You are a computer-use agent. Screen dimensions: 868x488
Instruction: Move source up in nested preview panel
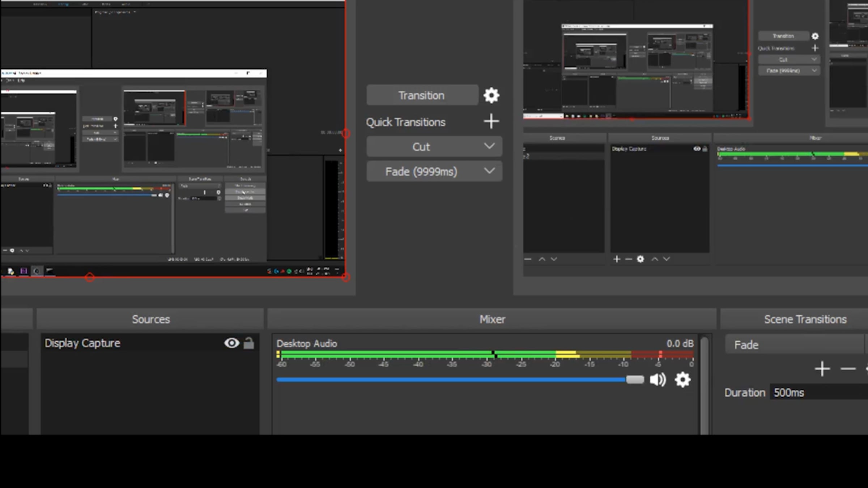point(655,259)
